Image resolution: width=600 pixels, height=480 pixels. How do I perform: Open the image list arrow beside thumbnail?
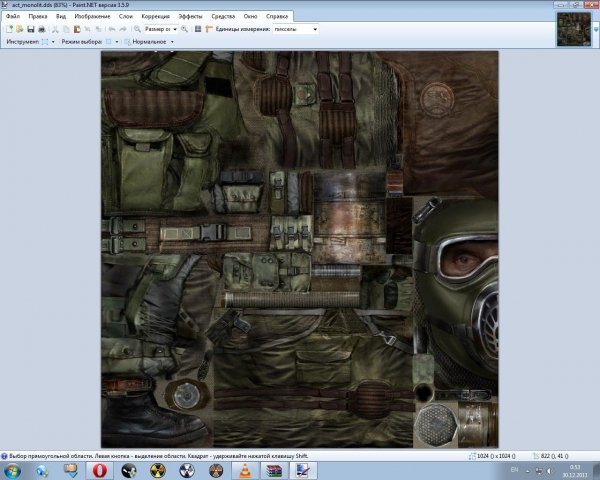(x=596, y=29)
